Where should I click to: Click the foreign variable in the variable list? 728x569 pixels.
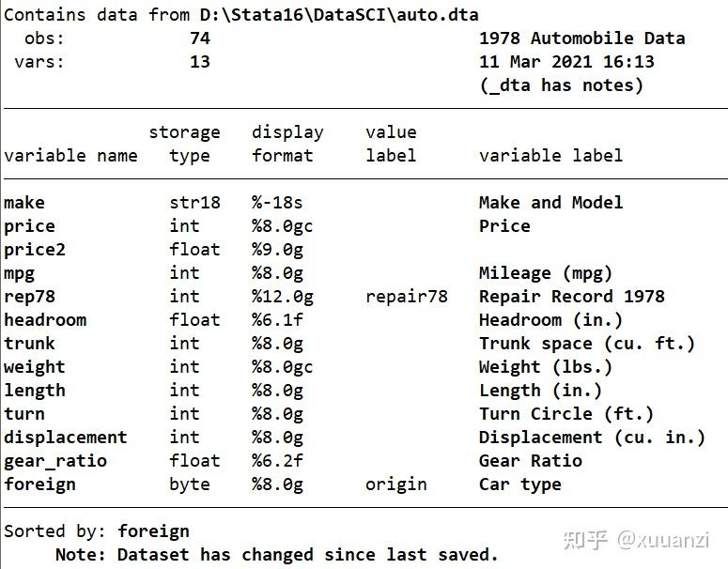click(39, 484)
